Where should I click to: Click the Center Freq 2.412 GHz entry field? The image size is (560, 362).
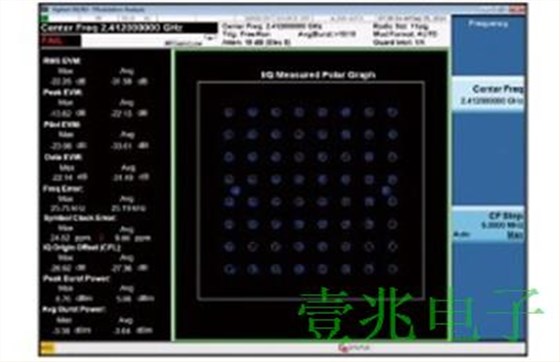pos(129,28)
